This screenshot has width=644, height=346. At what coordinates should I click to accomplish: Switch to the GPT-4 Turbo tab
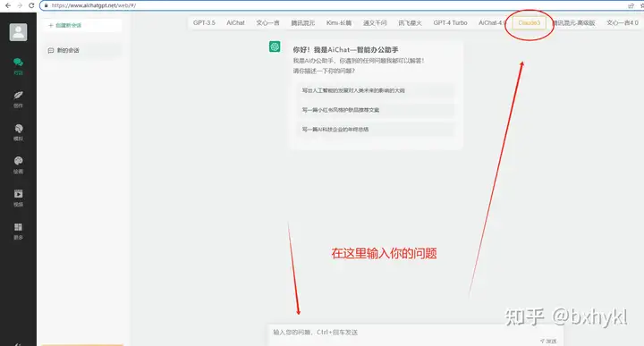tap(450, 23)
